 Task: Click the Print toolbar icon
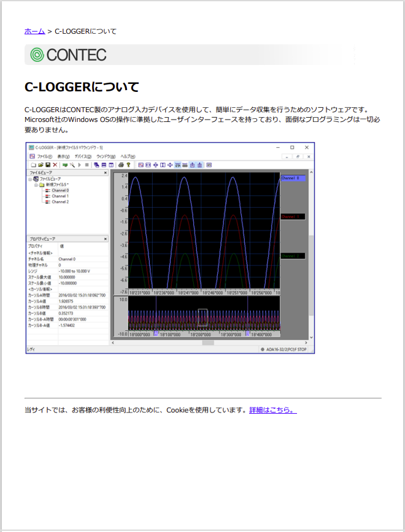coord(121,165)
